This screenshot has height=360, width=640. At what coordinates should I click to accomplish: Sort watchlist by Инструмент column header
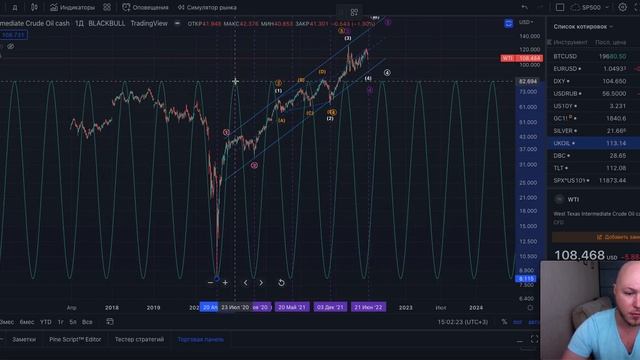[570, 42]
